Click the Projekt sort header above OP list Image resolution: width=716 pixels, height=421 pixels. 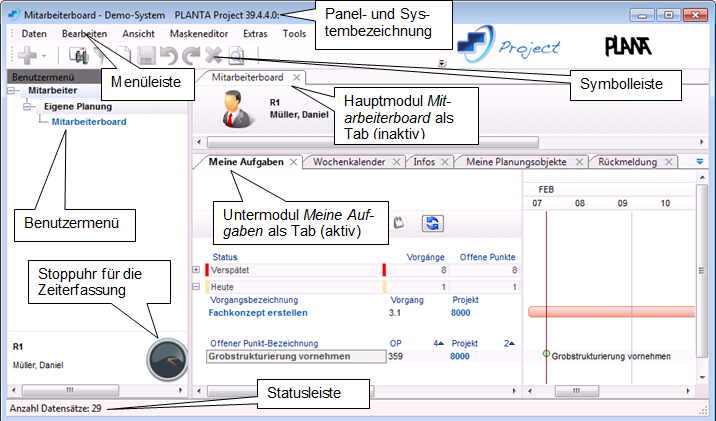coord(464,343)
